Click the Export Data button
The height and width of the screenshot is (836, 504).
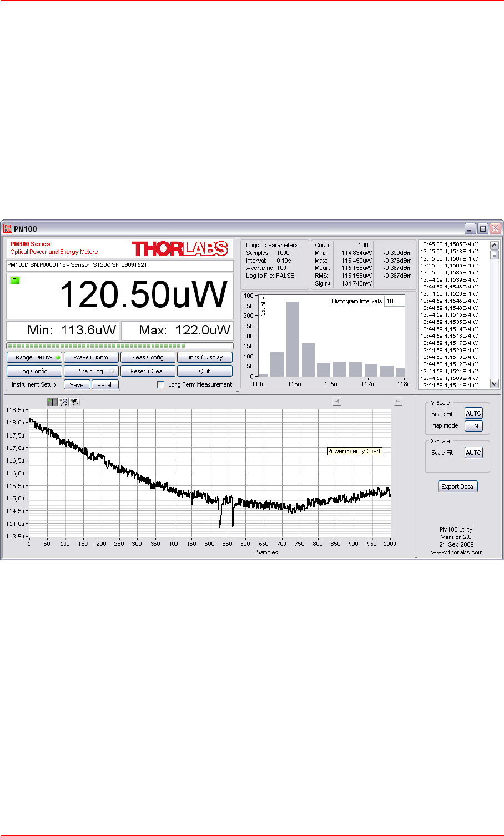coord(457,487)
